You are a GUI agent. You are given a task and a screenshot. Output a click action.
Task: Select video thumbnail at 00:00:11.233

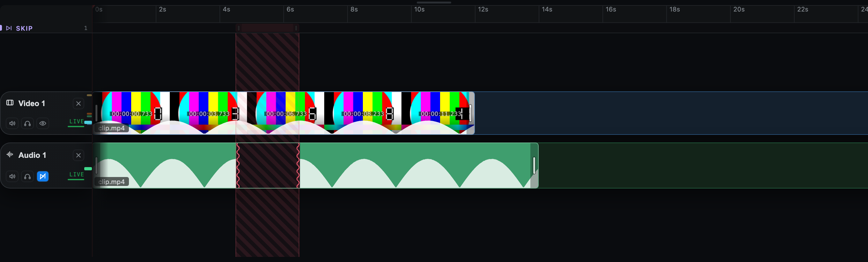pyautogui.click(x=438, y=113)
